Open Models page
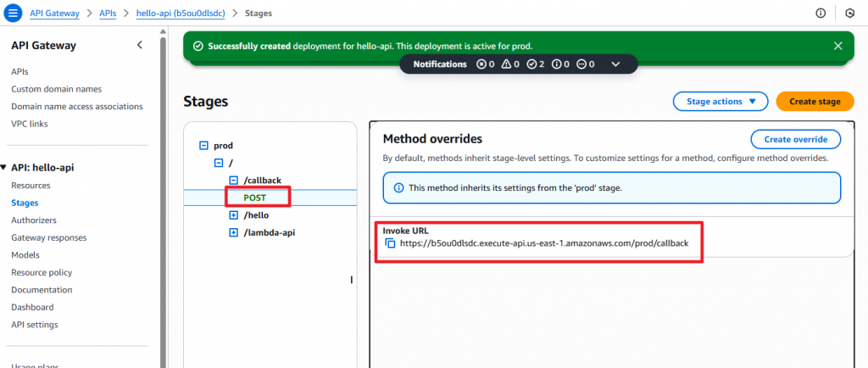The height and width of the screenshot is (368, 868). (25, 254)
